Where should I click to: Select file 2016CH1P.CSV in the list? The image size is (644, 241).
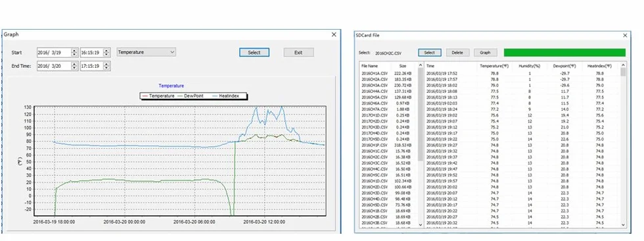[x=375, y=145]
